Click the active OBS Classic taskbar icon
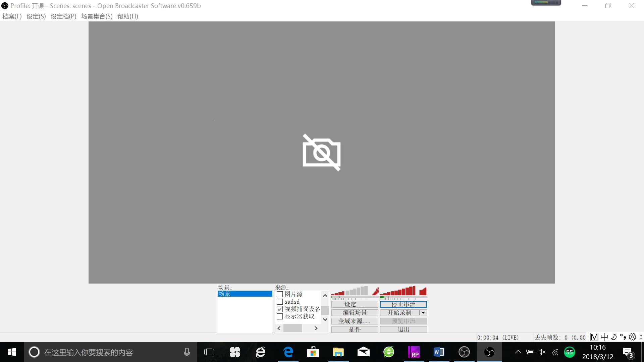Screen dimensions: 644x362 [x=489, y=352]
